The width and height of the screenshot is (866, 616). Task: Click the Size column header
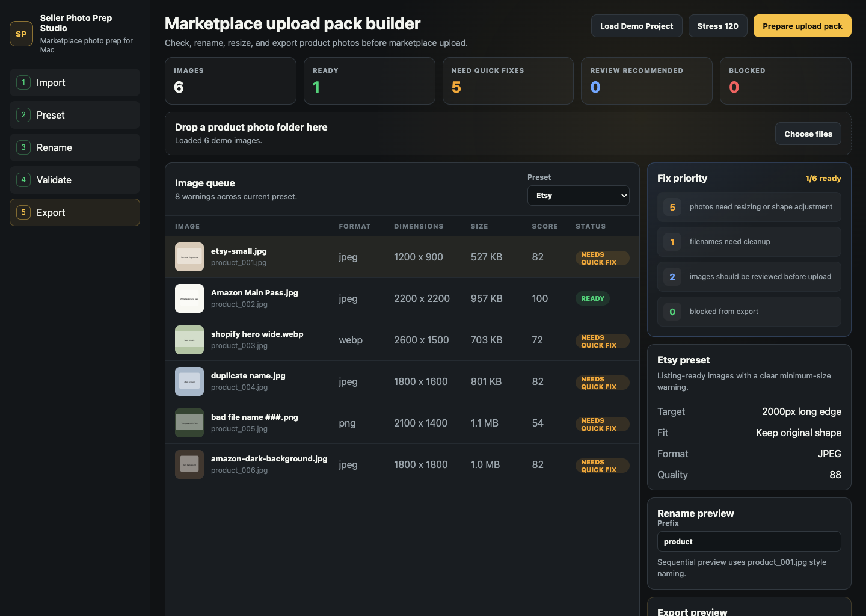[x=479, y=226]
